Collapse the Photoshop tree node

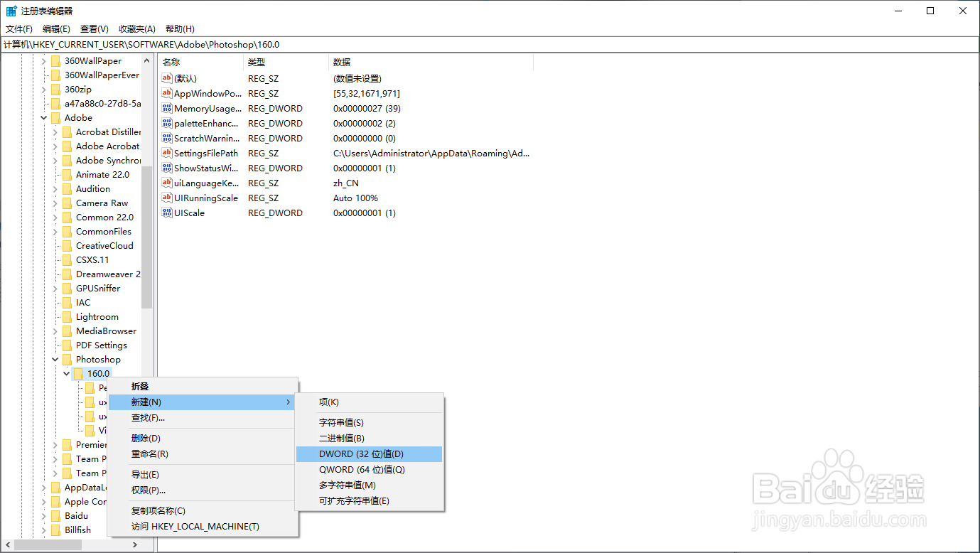pos(55,359)
